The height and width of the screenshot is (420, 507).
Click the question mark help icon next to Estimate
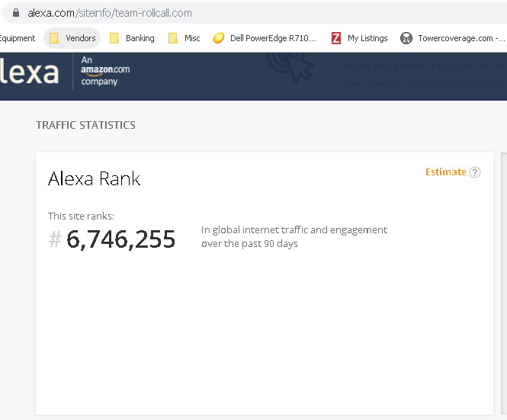pyautogui.click(x=475, y=172)
